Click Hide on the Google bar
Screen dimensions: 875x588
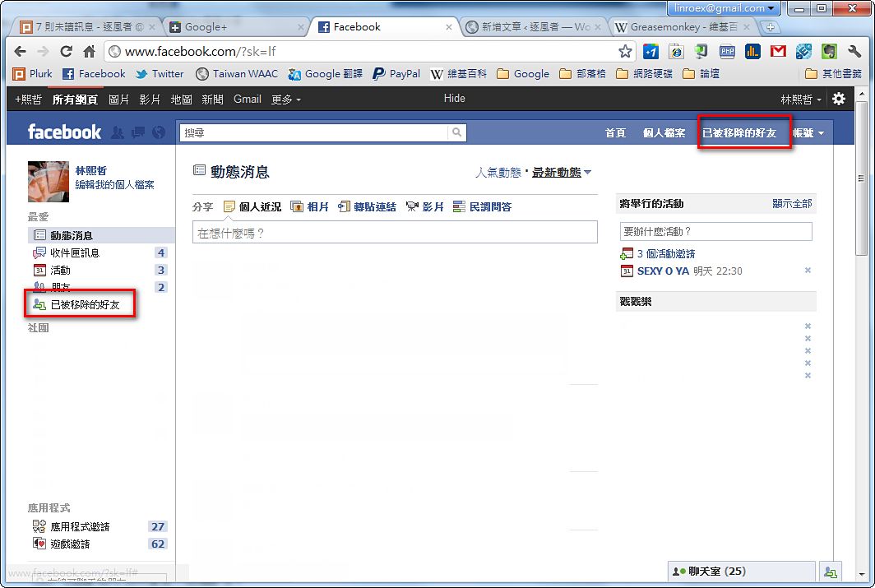[454, 98]
